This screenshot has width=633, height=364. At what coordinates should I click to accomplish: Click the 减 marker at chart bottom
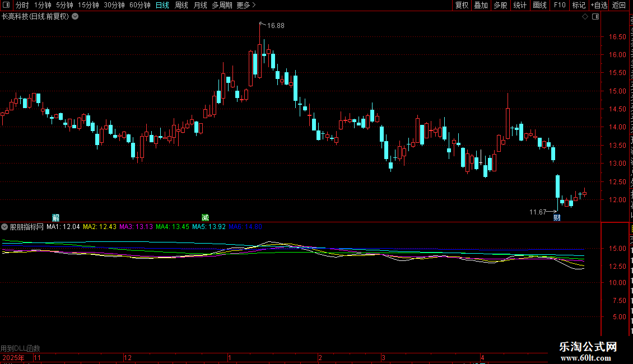(x=205, y=218)
